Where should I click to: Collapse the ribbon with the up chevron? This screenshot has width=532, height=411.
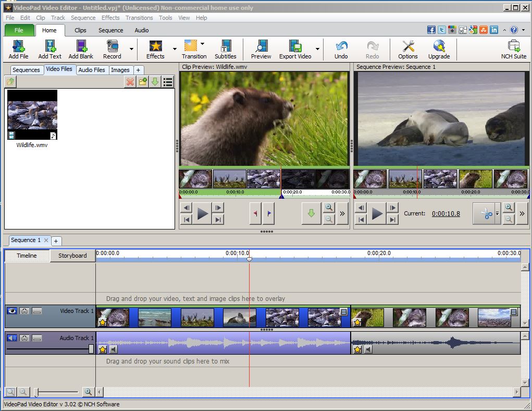[504, 30]
